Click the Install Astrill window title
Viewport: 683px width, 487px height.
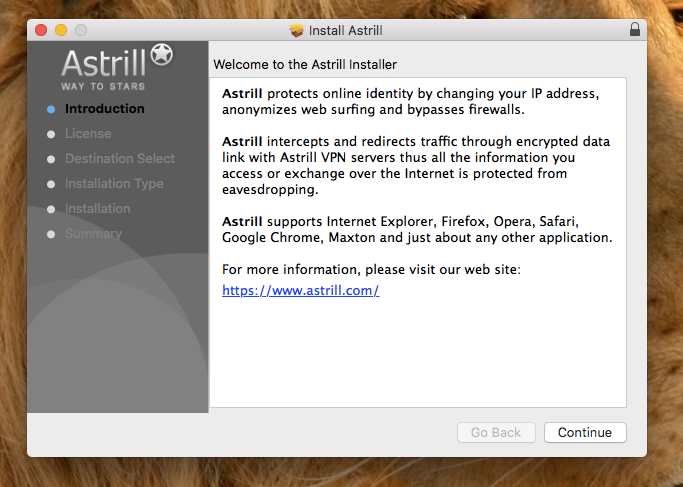coord(345,30)
